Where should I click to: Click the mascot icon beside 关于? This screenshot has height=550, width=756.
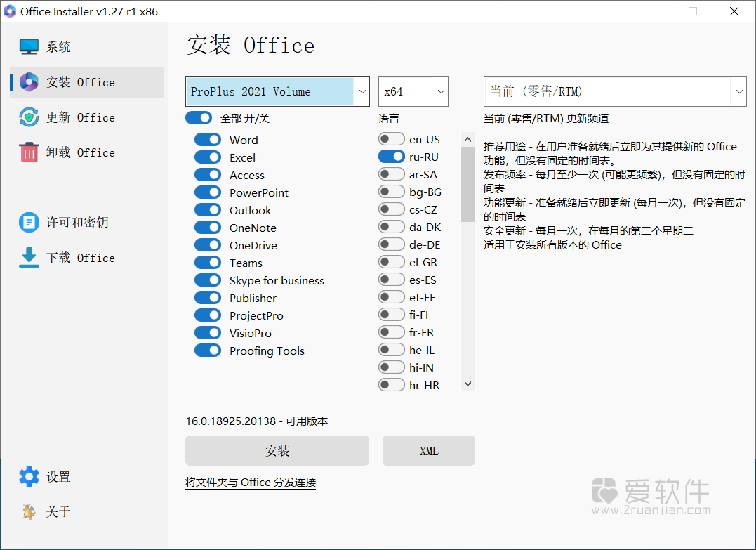[29, 511]
